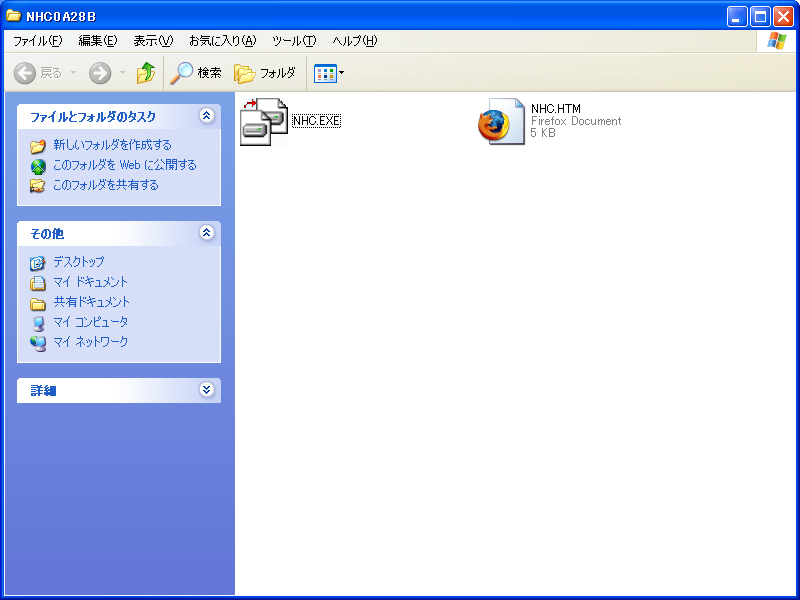The width and height of the screenshot is (800, 600).
Task: Open the ファイル(F) menu
Action: [37, 41]
